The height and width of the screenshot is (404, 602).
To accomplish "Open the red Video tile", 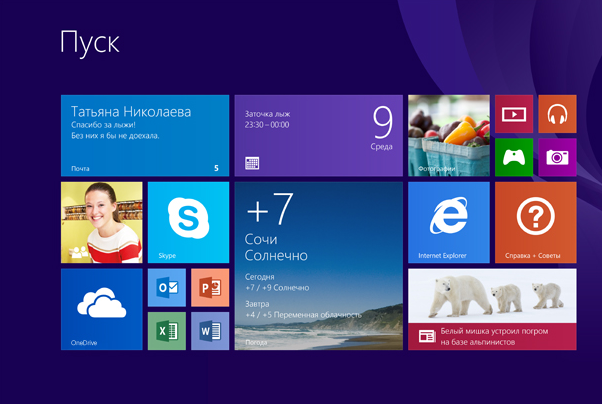I will tap(514, 114).
